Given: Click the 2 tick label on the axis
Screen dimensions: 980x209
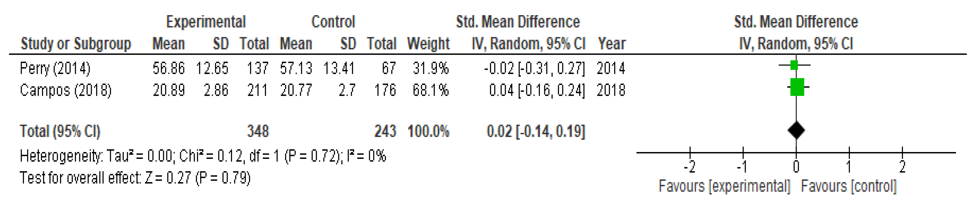Looking at the screenshot, I should click(x=902, y=167).
